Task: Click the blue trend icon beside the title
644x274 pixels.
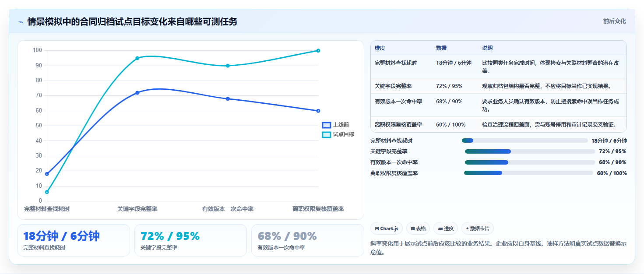Action: pos(21,22)
